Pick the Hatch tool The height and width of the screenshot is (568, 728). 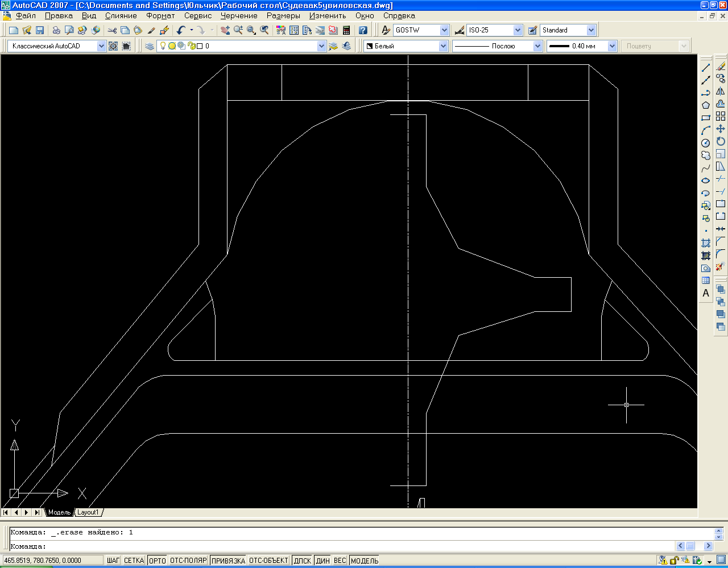[x=706, y=243]
